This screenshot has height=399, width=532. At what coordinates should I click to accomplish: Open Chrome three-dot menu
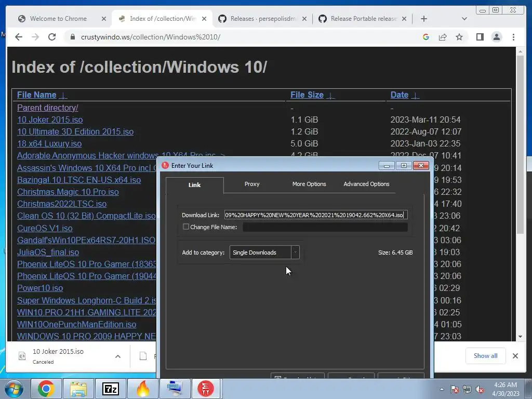pos(513,37)
